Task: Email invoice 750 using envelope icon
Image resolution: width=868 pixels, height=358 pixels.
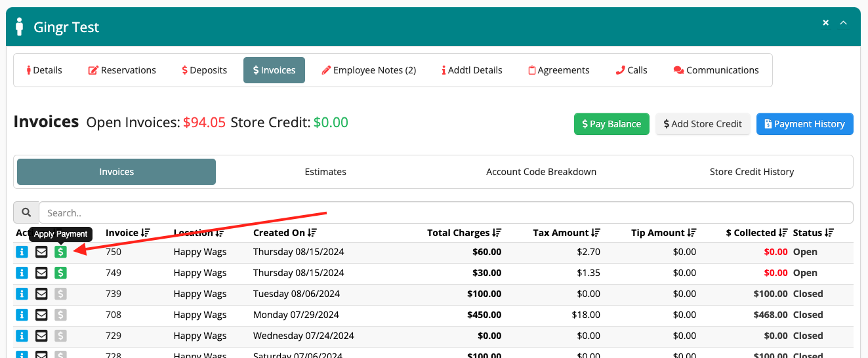Action: 41,252
